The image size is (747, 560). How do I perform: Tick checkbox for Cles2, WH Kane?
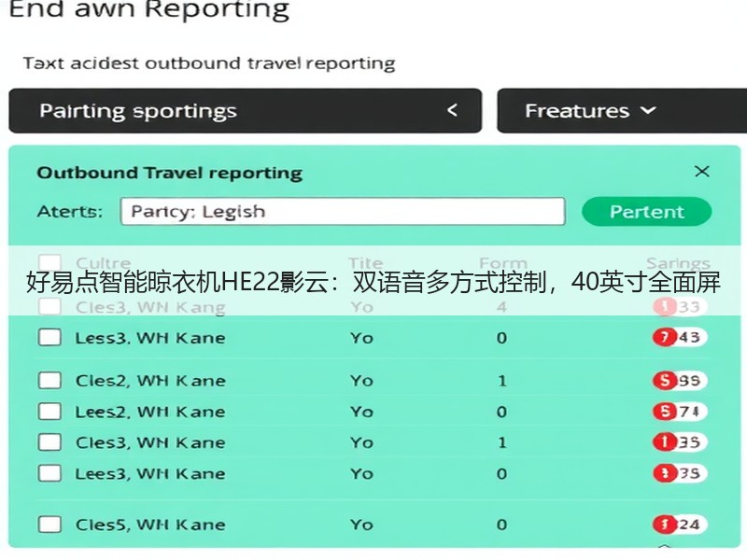pyautogui.click(x=49, y=381)
